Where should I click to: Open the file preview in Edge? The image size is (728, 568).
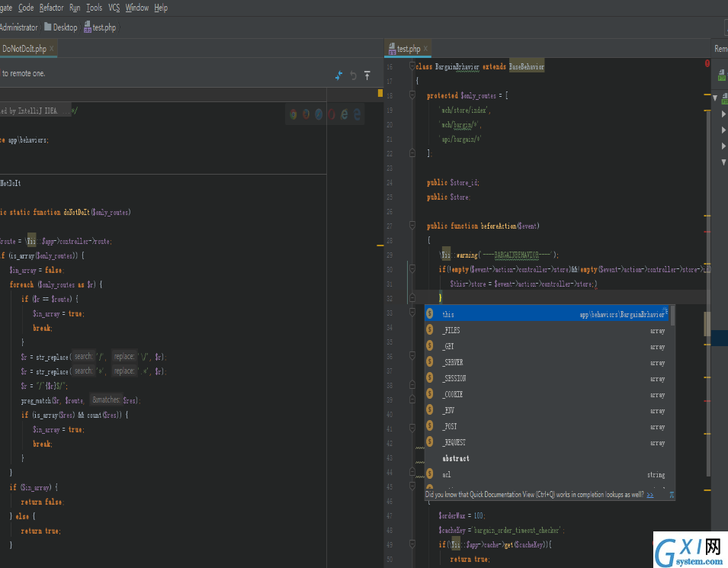point(357,114)
